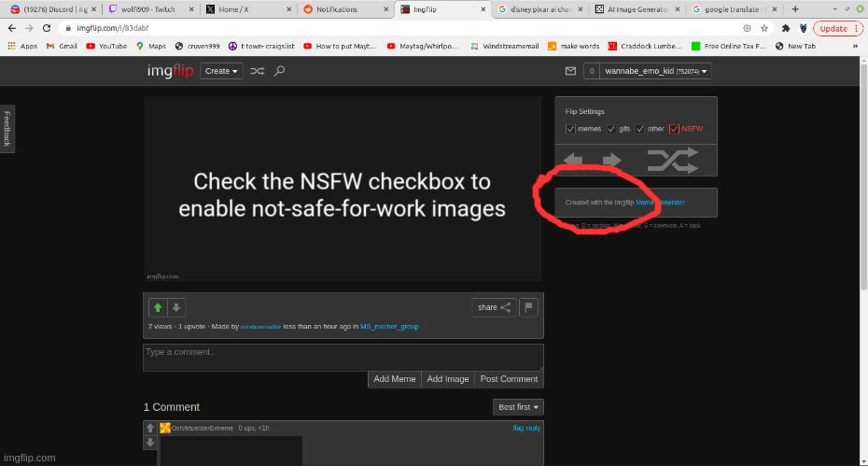Flag the image with flag icon
This screenshot has width=868, height=466.
click(x=529, y=307)
